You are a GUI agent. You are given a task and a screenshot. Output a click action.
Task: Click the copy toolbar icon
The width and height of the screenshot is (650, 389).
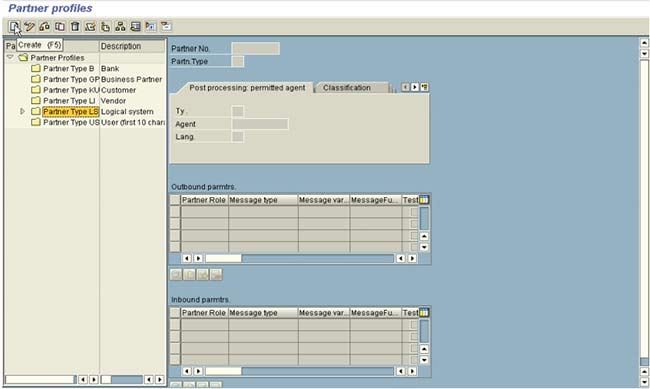[x=60, y=27]
